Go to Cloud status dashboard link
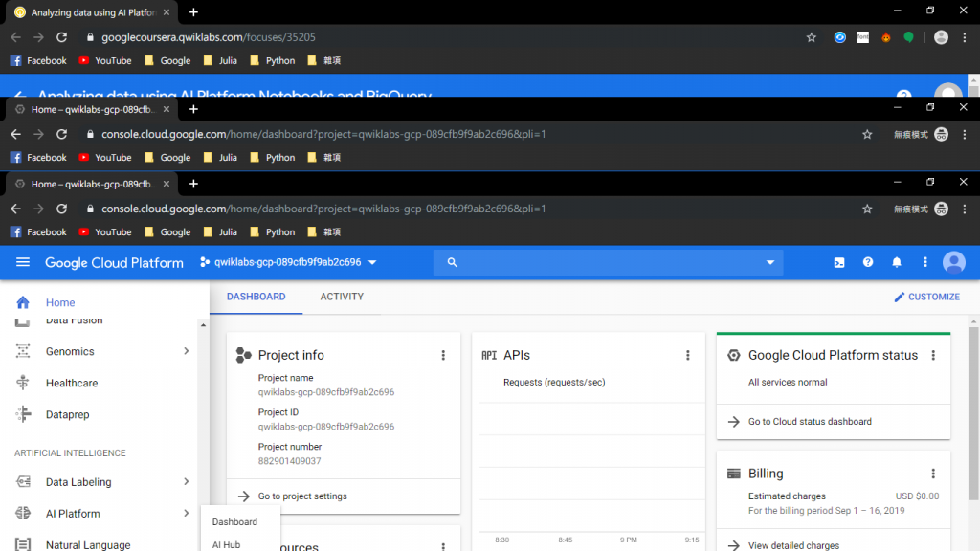The width and height of the screenshot is (980, 551). tap(810, 422)
